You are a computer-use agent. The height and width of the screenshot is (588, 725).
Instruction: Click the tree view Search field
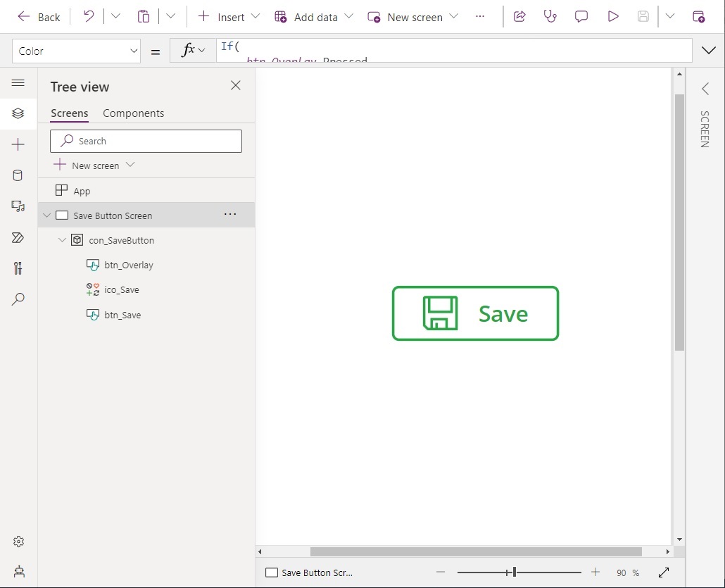pos(146,141)
